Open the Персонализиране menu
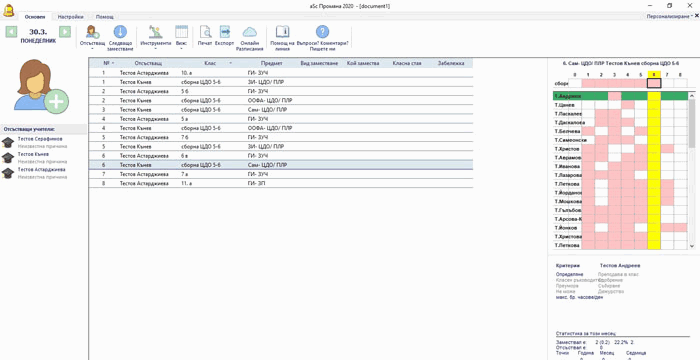 click(670, 16)
